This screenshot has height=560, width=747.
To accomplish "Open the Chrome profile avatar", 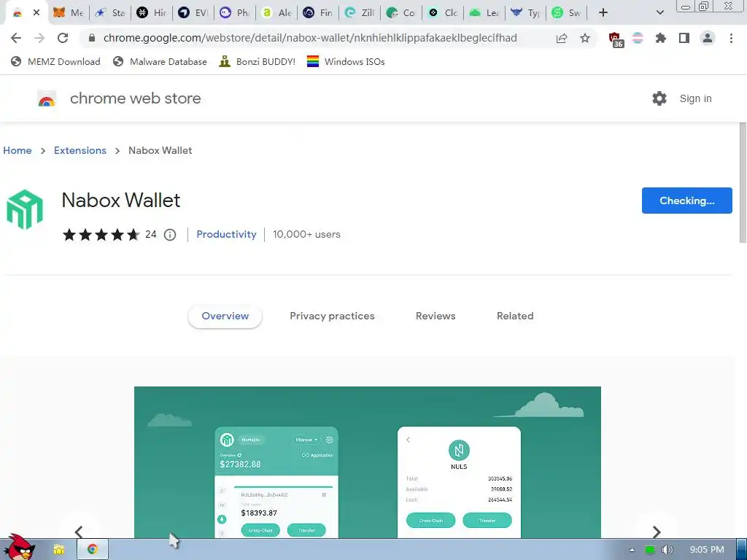I will coord(708,38).
